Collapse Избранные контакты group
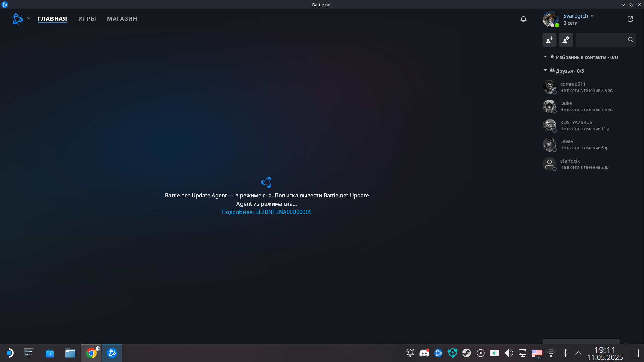The width and height of the screenshot is (644, 362). [545, 57]
